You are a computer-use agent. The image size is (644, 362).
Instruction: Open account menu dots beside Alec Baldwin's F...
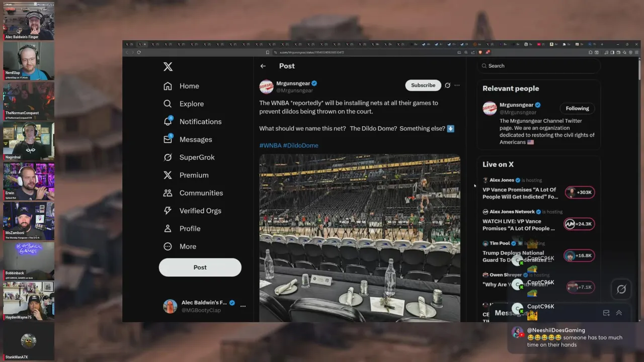(243, 306)
